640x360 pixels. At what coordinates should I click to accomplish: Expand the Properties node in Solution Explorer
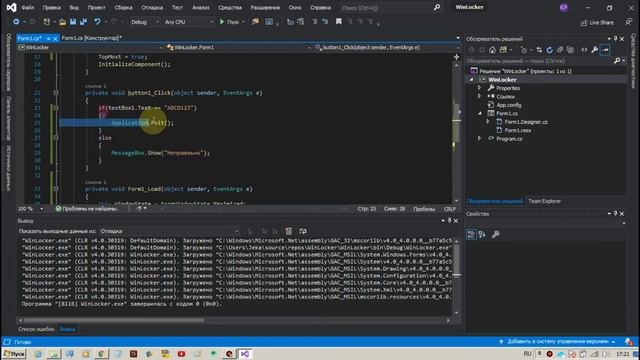(x=480, y=88)
